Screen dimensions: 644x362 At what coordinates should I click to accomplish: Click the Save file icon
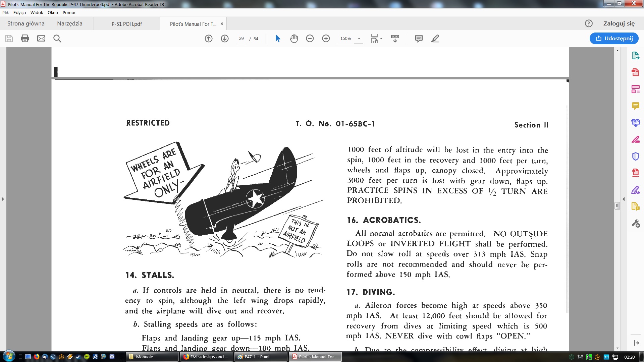[9, 39]
